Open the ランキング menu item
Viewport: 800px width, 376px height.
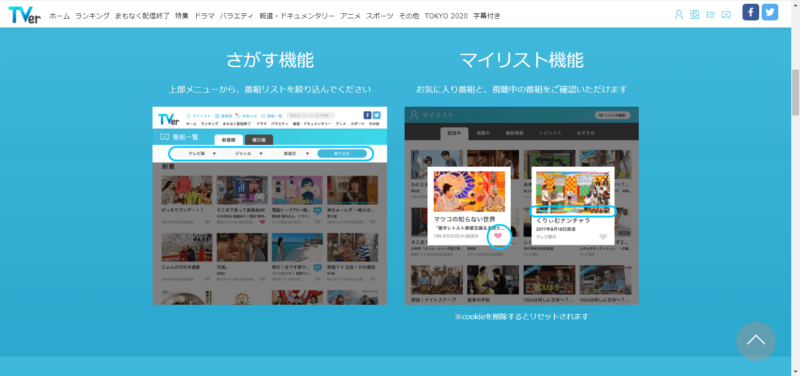pos(92,16)
